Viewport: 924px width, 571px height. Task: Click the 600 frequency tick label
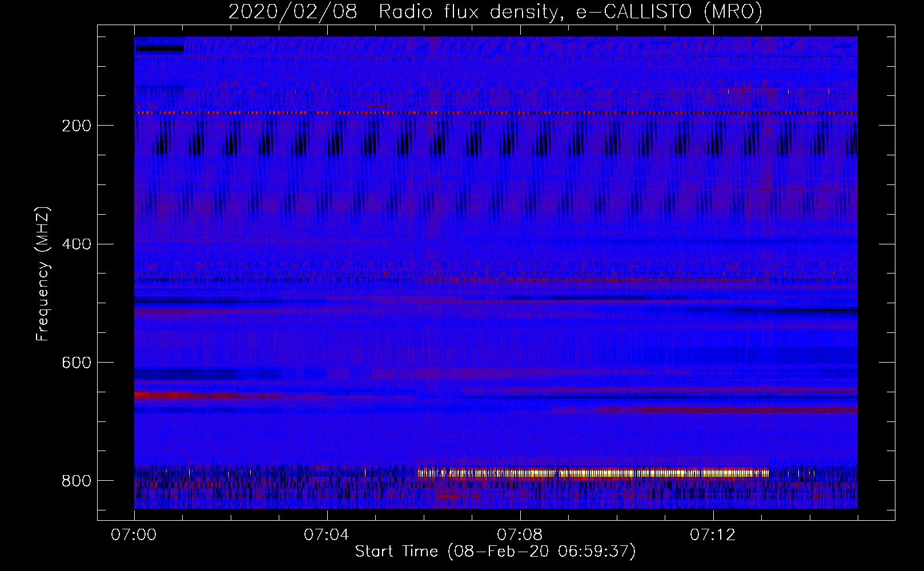click(x=77, y=363)
